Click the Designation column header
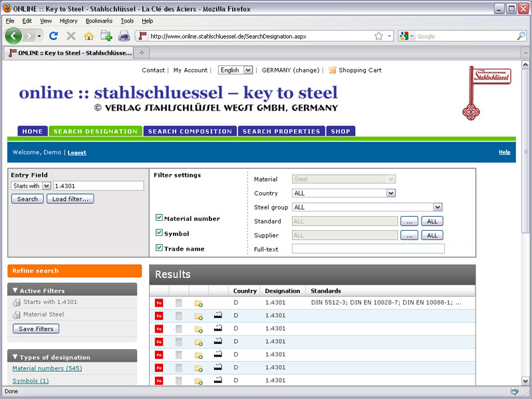This screenshot has height=399, width=532. coord(282,291)
